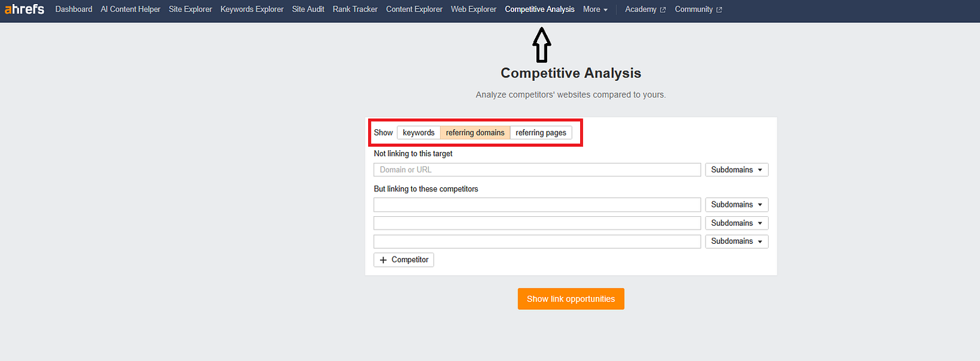Select the referring domains option

pos(475,133)
